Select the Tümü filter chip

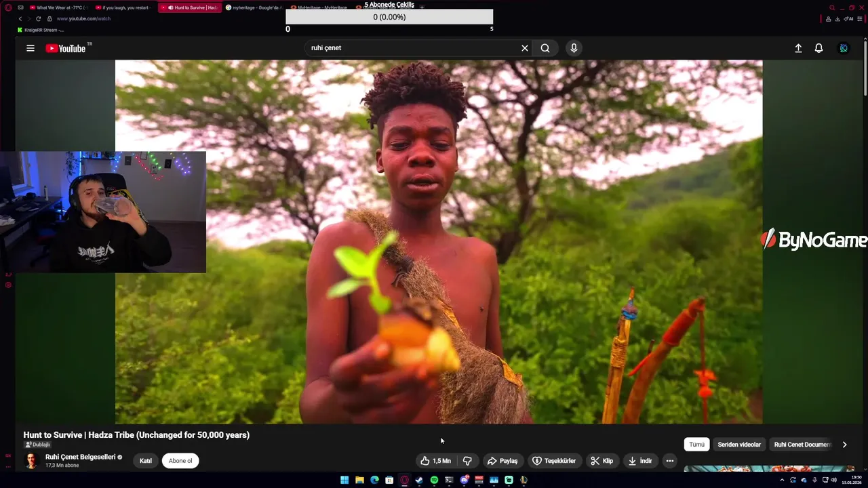click(697, 445)
